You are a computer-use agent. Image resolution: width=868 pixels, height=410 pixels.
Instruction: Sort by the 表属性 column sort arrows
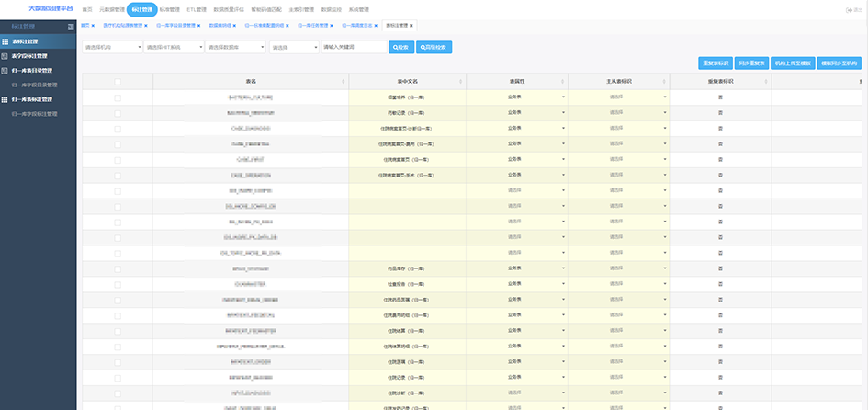point(563,82)
